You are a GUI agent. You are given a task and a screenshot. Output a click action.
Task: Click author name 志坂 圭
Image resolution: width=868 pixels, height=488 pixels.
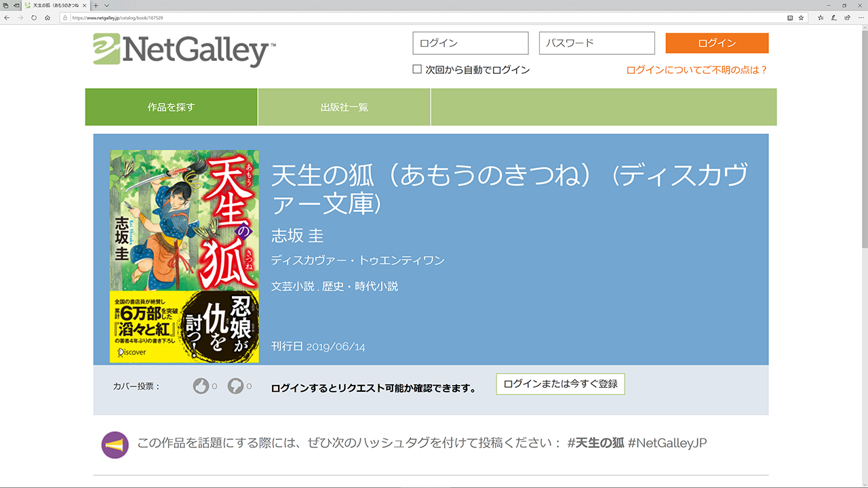298,235
